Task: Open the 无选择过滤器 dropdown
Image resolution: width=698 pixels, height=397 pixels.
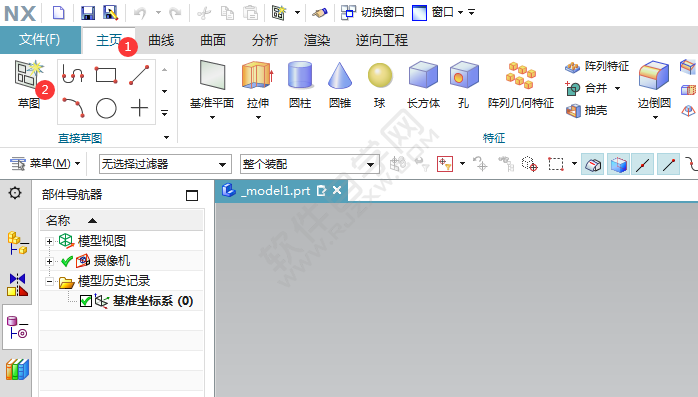Action: 165,164
